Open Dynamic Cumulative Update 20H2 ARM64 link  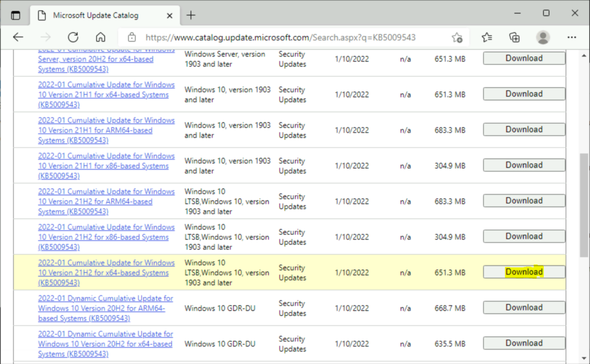[x=105, y=308]
